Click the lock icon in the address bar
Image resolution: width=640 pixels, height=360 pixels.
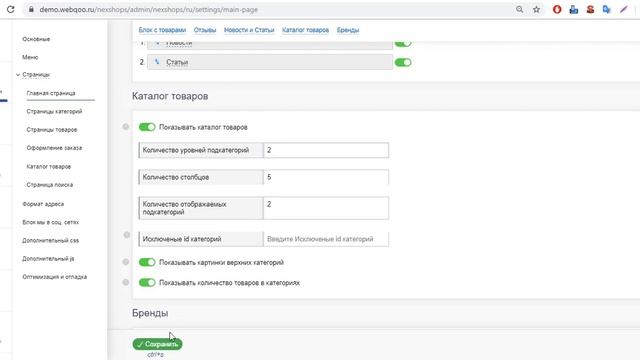[x=31, y=9]
